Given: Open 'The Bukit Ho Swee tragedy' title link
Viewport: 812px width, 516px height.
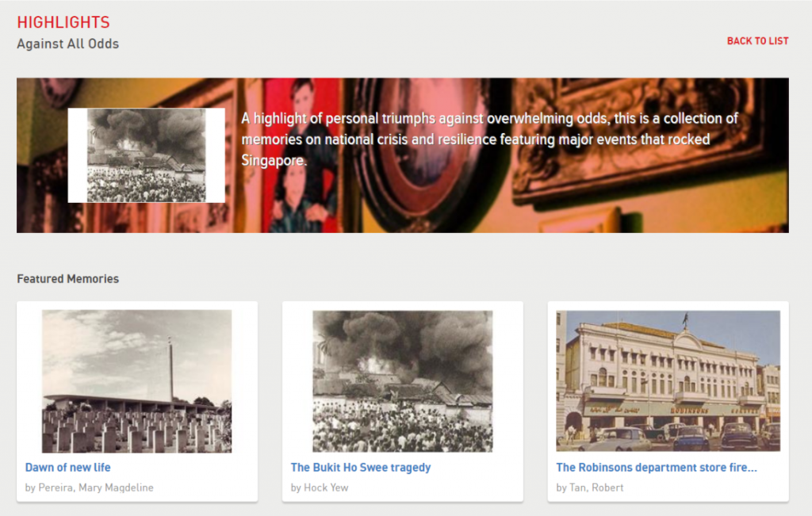Looking at the screenshot, I should pyautogui.click(x=360, y=468).
